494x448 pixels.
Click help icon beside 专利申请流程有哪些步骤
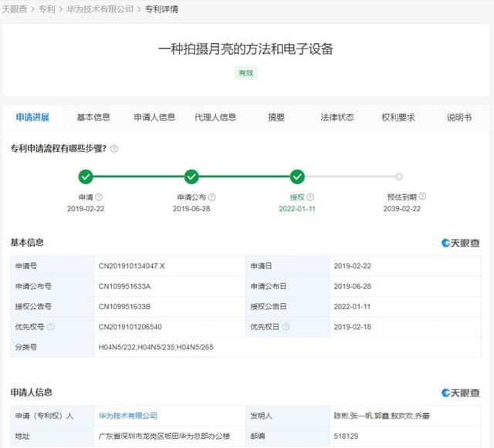coord(114,149)
